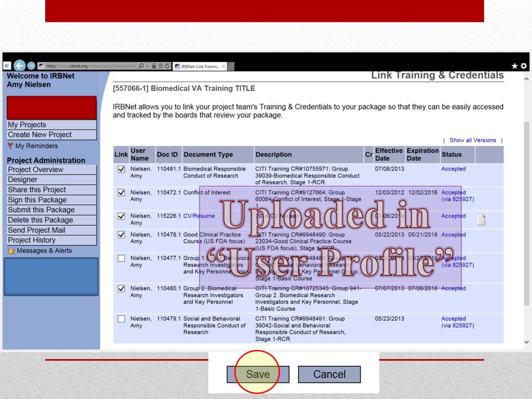Open Send Project Mail
Image resolution: width=532 pixels, height=399 pixels.
coord(52,230)
